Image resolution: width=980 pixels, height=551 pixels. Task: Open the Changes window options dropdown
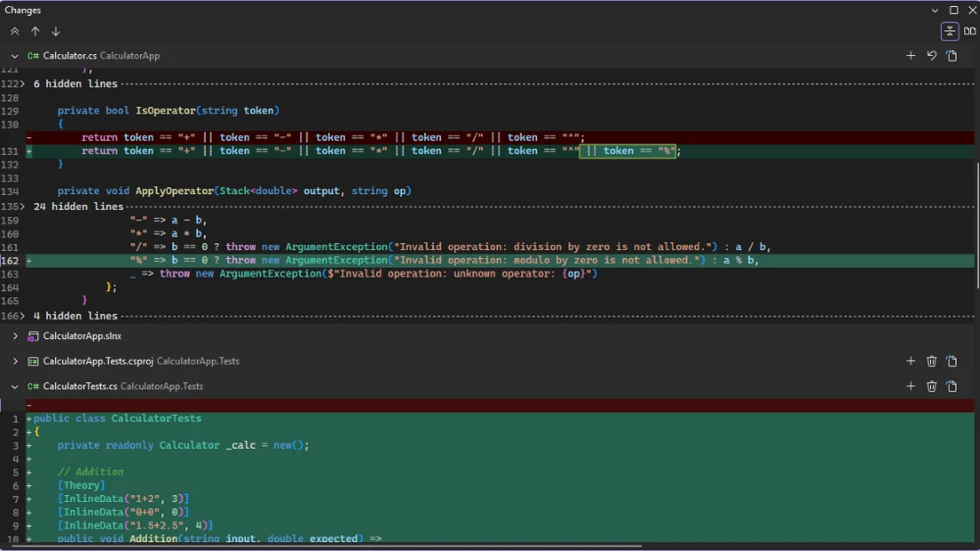point(935,10)
